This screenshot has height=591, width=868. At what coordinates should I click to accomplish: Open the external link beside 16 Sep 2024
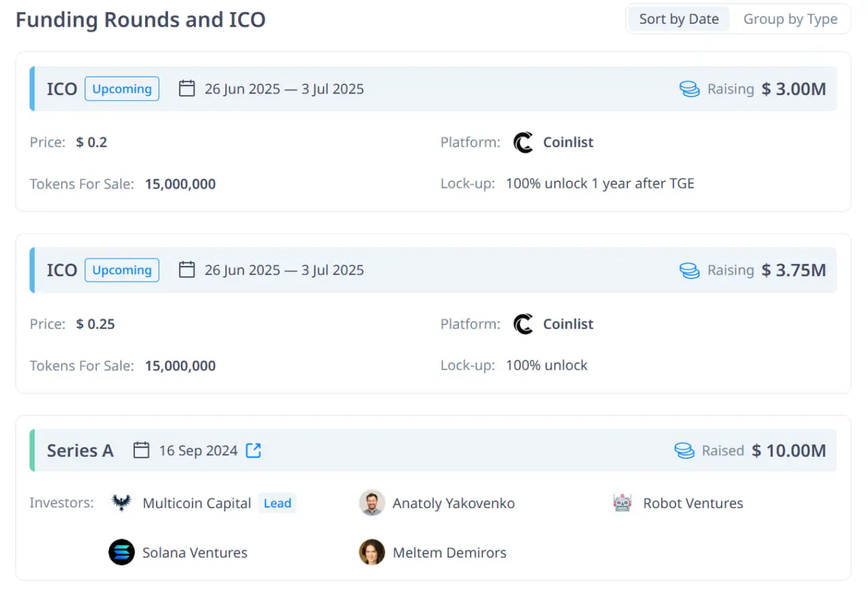coord(253,450)
